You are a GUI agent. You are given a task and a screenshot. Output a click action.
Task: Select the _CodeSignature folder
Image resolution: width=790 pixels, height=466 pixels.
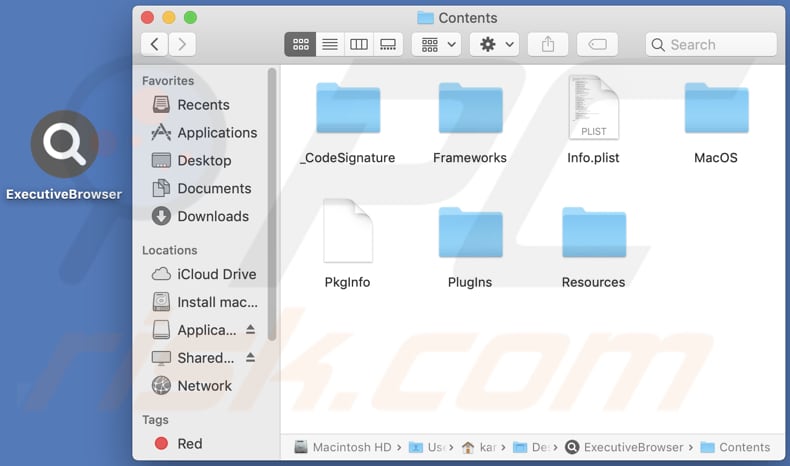pos(348,123)
